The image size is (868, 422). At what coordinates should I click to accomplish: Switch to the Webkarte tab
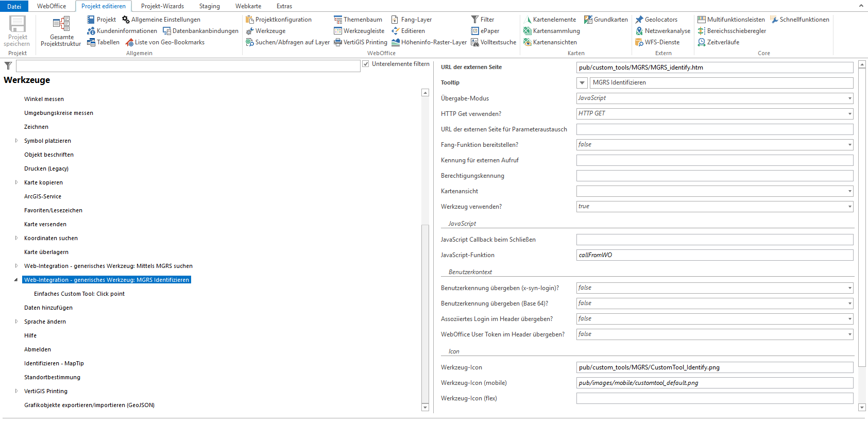248,6
